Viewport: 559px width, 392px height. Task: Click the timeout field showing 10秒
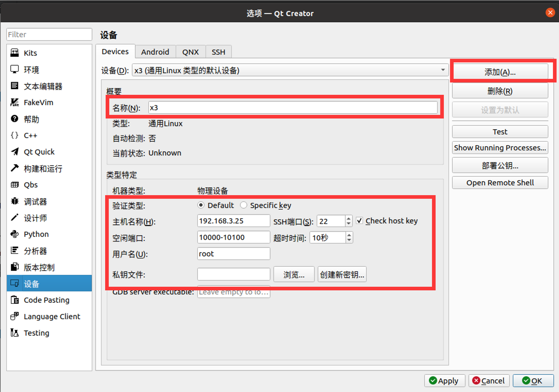328,237
